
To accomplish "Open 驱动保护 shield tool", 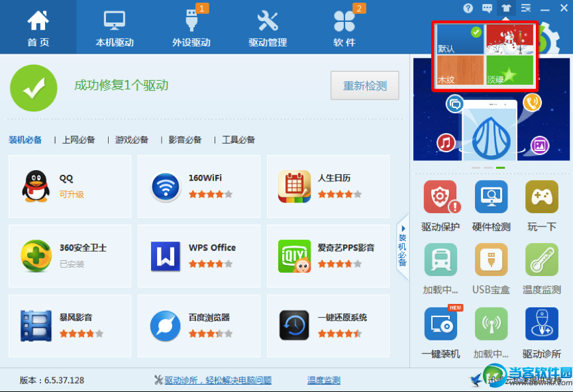I will tap(441, 197).
